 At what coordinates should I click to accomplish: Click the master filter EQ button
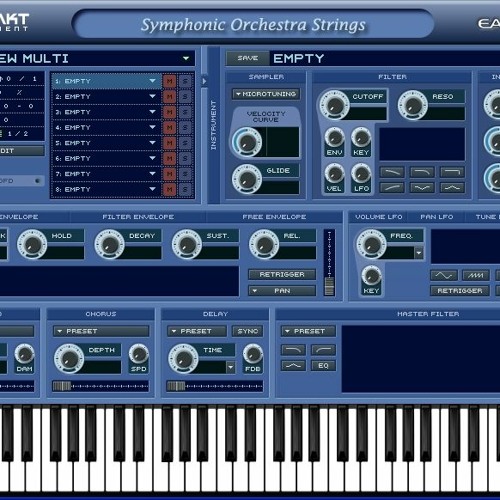323,366
